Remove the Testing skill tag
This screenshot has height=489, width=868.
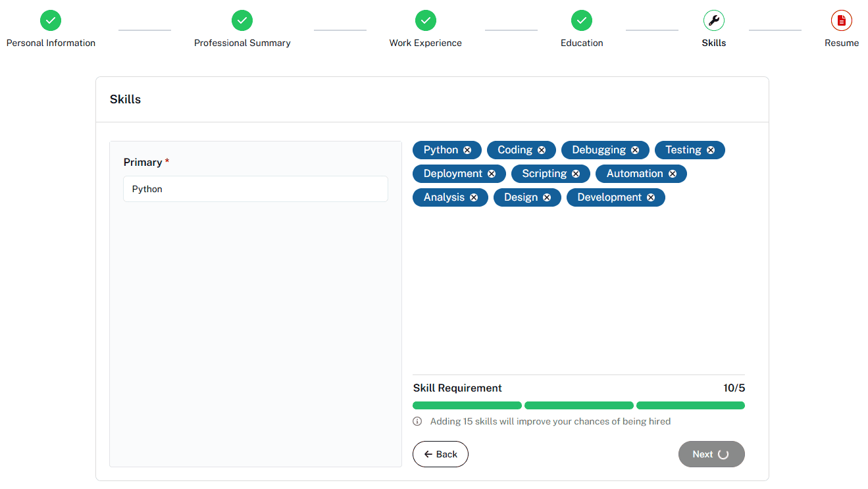[x=711, y=150]
